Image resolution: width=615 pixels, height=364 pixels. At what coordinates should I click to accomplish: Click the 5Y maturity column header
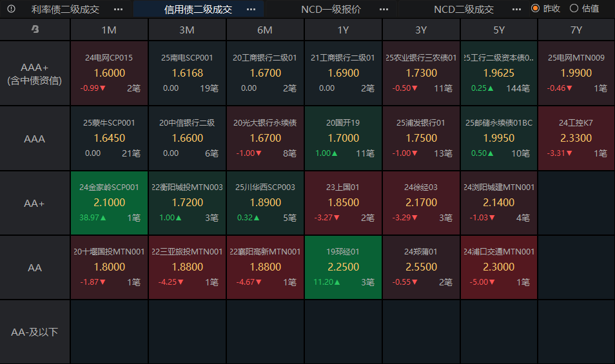498,30
